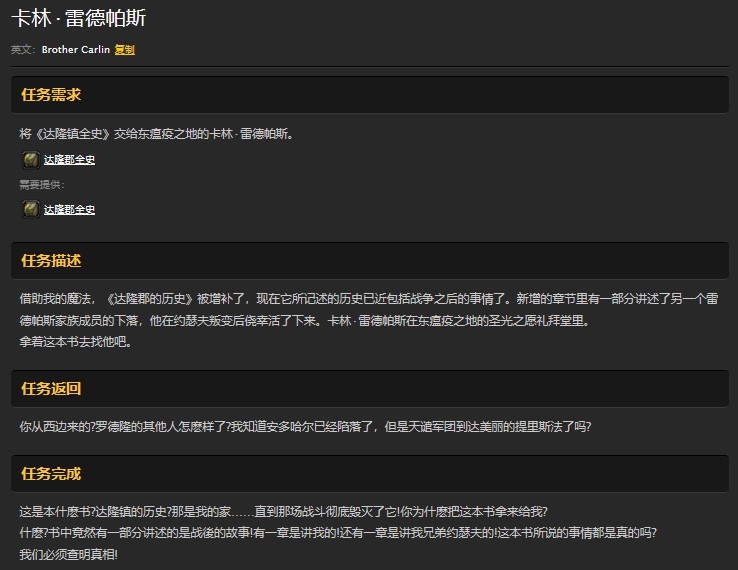Select the English name Brother Carlin
This screenshot has height=570, width=738.
pyautogui.click(x=76, y=49)
